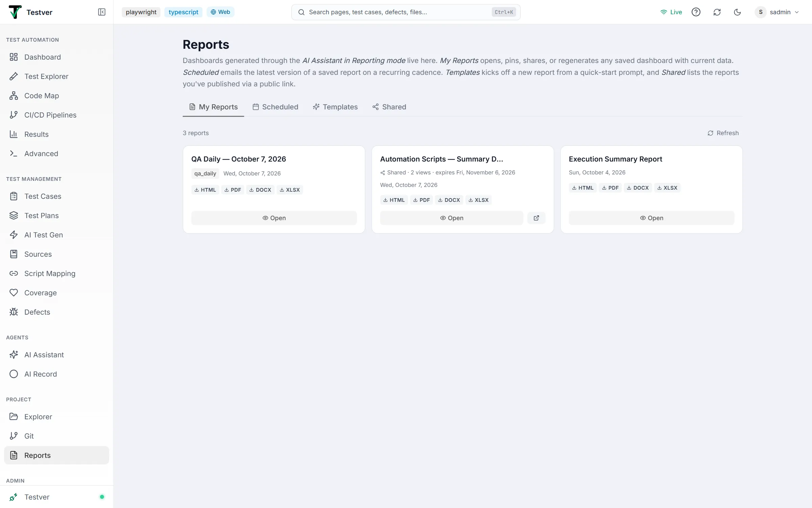Click Refresh reports list button
This screenshot has height=508, width=812.
click(723, 133)
